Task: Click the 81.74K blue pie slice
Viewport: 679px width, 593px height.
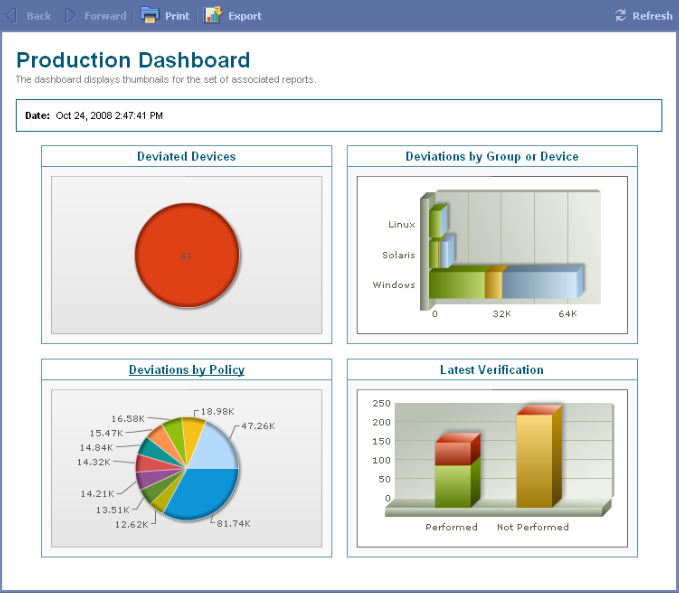Action: pos(195,495)
